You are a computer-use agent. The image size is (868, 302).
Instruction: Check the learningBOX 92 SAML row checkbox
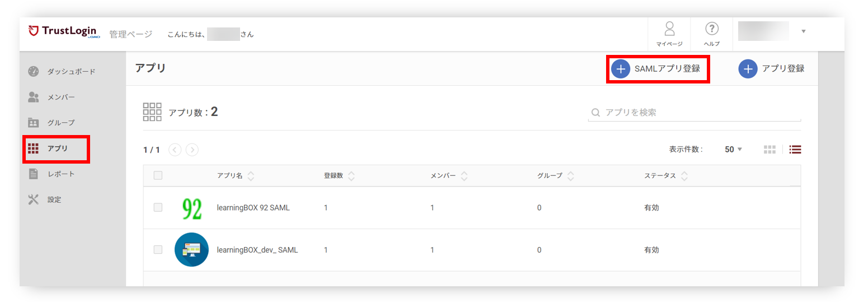click(158, 208)
